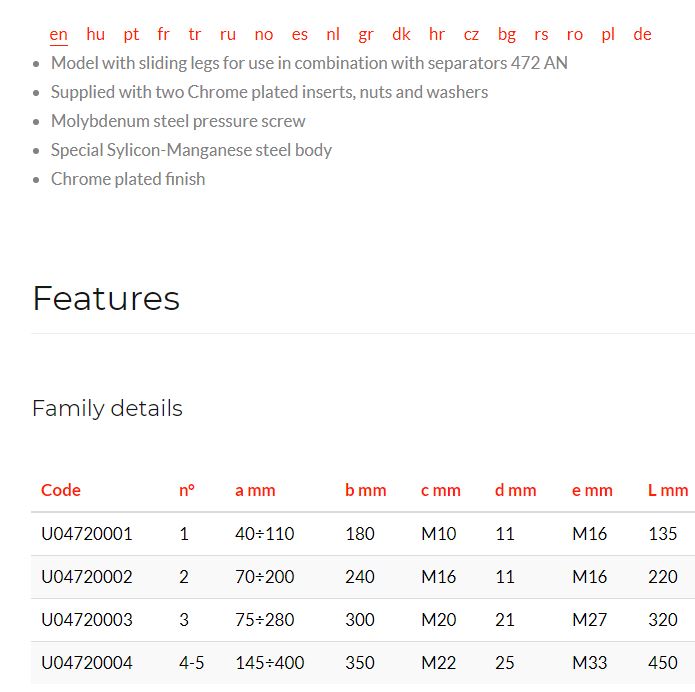Image resolution: width=695 pixels, height=692 pixels.
Task: Select the 'es' language tab
Action: pyautogui.click(x=300, y=35)
